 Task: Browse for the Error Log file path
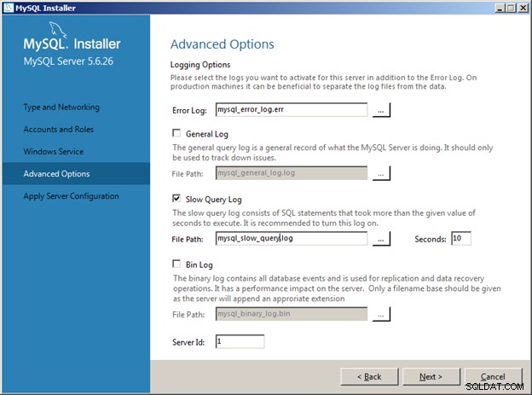coord(381,110)
